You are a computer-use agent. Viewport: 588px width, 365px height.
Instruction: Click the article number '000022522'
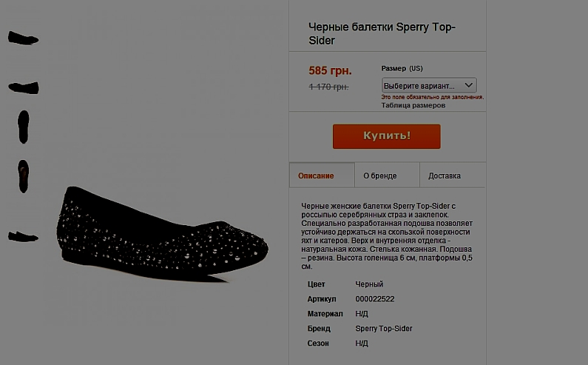374,299
